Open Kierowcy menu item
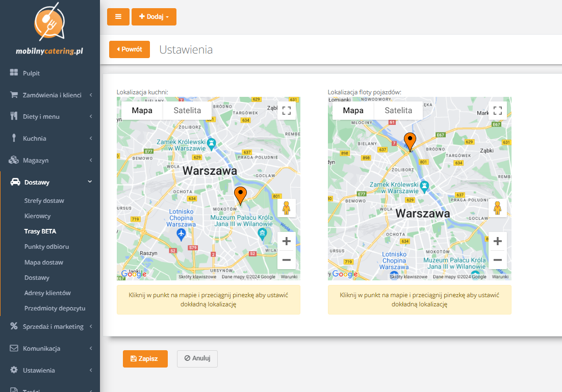The width and height of the screenshot is (562, 392). 37,216
